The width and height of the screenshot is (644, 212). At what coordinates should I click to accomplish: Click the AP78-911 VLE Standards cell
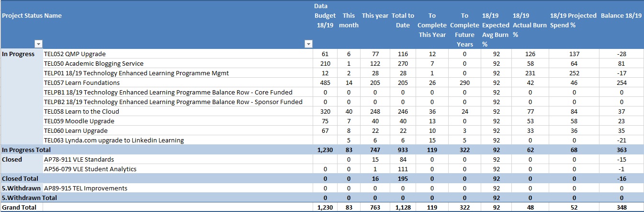tap(79, 159)
